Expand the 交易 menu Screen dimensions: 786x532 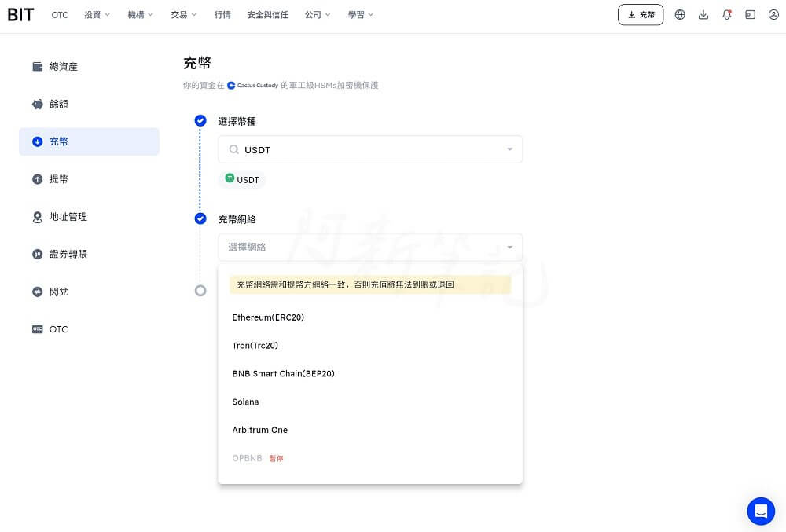(x=184, y=14)
